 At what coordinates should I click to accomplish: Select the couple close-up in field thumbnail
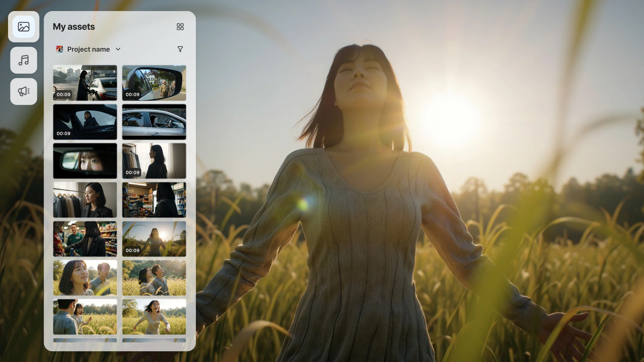(85, 278)
